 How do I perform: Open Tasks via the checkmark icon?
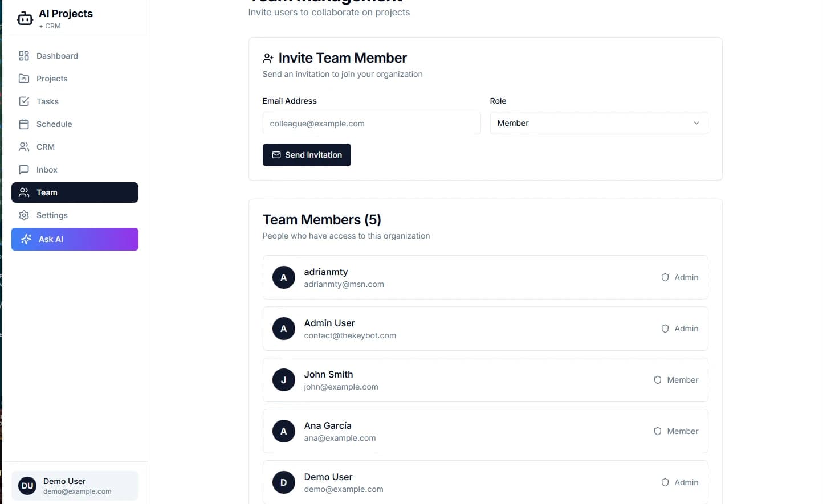[x=24, y=101]
